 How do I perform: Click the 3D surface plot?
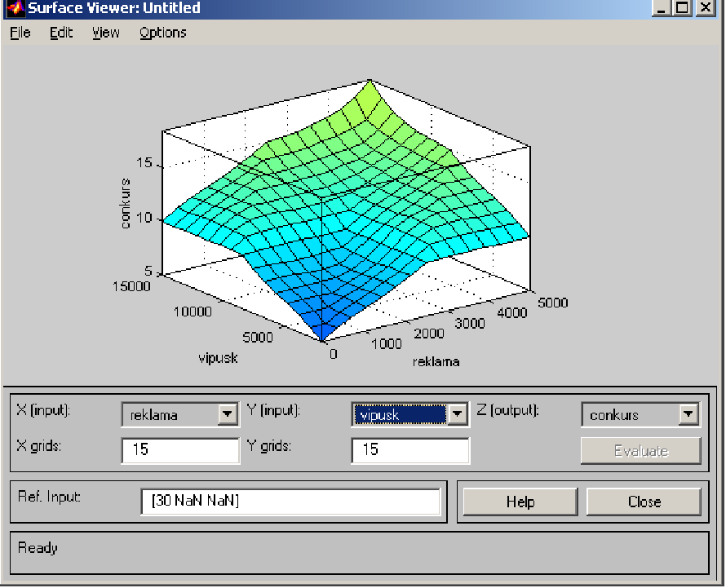(x=343, y=220)
